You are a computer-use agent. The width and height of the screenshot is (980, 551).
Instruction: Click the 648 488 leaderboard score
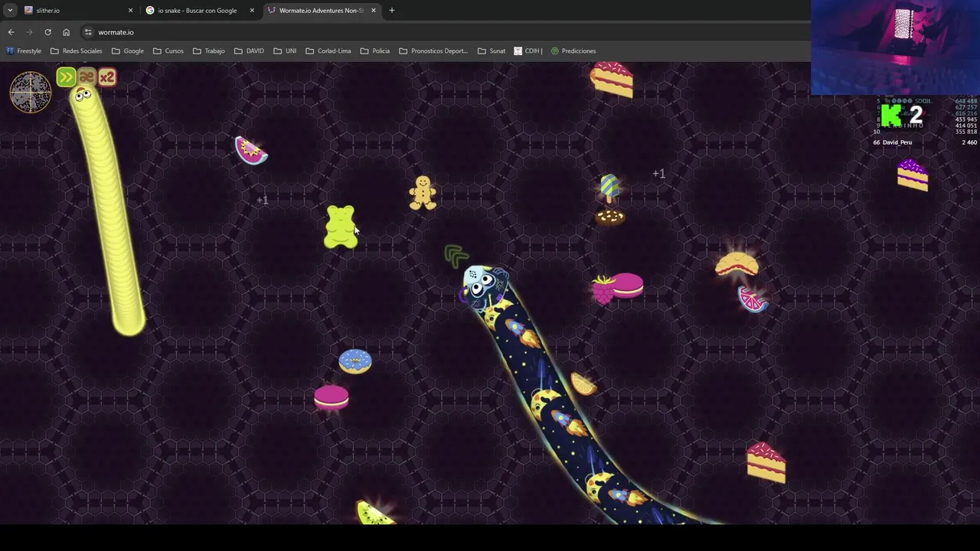point(966,101)
